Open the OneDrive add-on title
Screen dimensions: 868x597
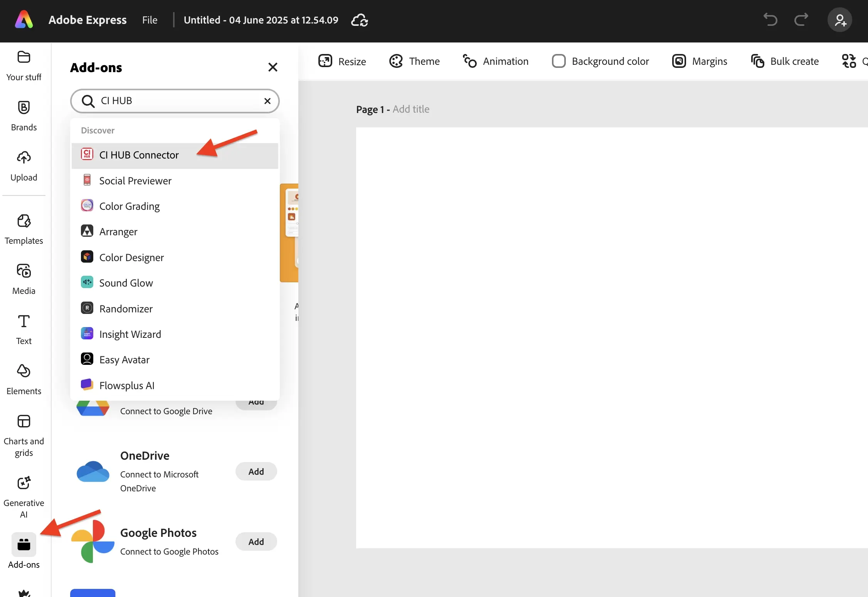pyautogui.click(x=145, y=455)
